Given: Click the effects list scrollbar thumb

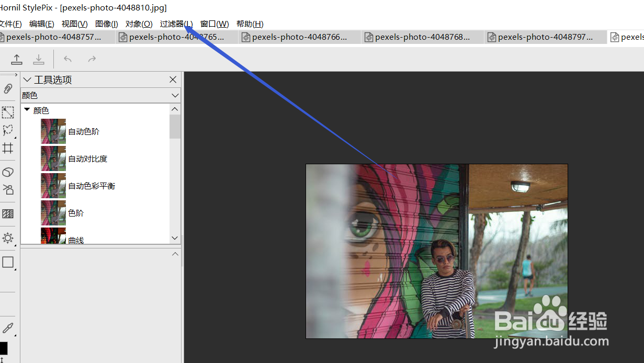Looking at the screenshot, I should [x=175, y=127].
